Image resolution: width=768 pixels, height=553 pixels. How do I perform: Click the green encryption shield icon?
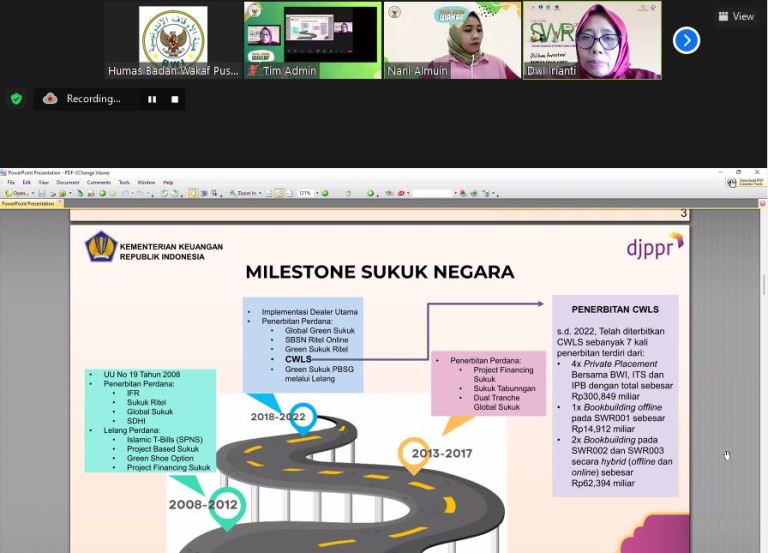tap(16, 99)
